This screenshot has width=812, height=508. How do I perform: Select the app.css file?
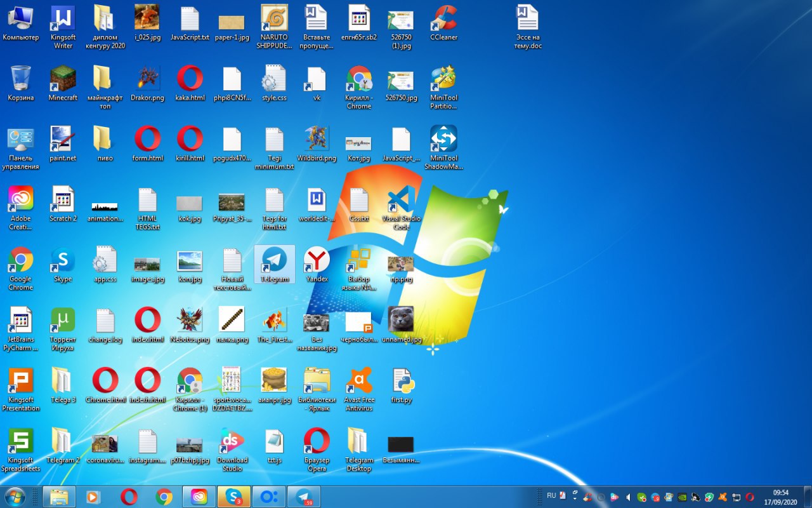105,264
